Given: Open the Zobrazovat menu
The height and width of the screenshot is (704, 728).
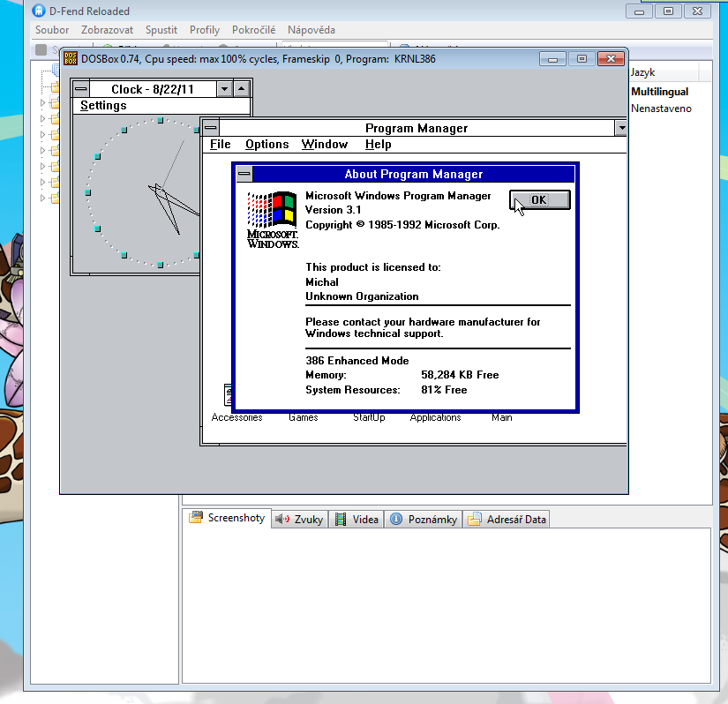Looking at the screenshot, I should [x=107, y=30].
